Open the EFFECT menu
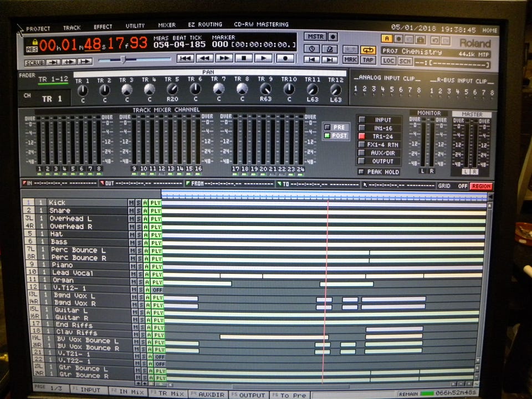Screen dimensions: 532x399 pyautogui.click(x=103, y=27)
